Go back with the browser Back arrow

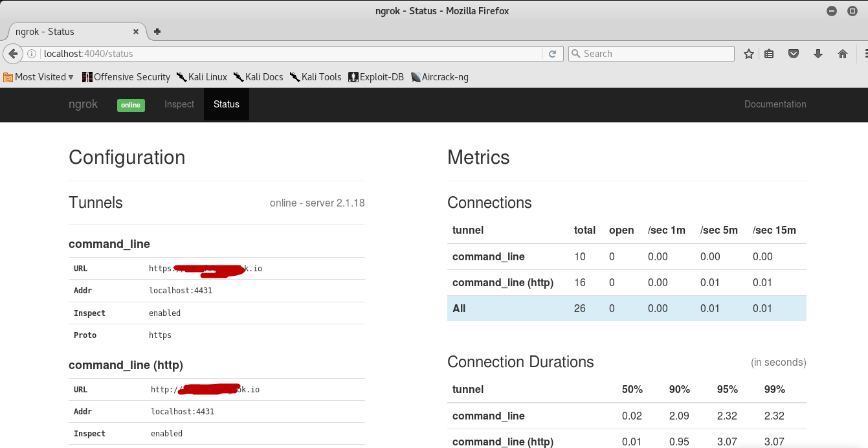pyautogui.click(x=12, y=54)
